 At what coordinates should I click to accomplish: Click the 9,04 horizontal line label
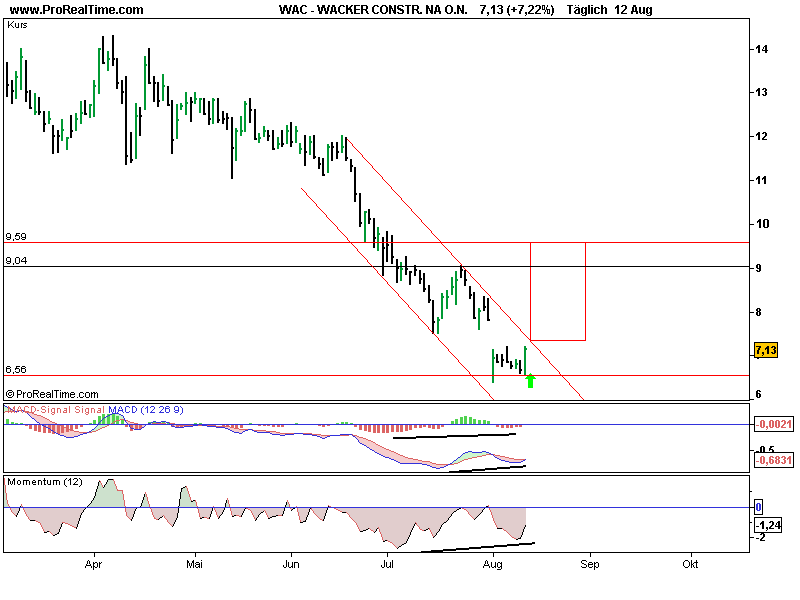tap(16, 261)
